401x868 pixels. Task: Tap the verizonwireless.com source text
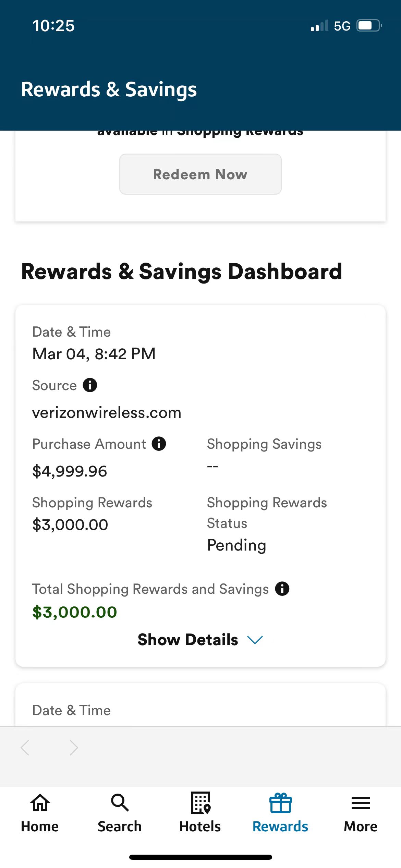click(107, 412)
